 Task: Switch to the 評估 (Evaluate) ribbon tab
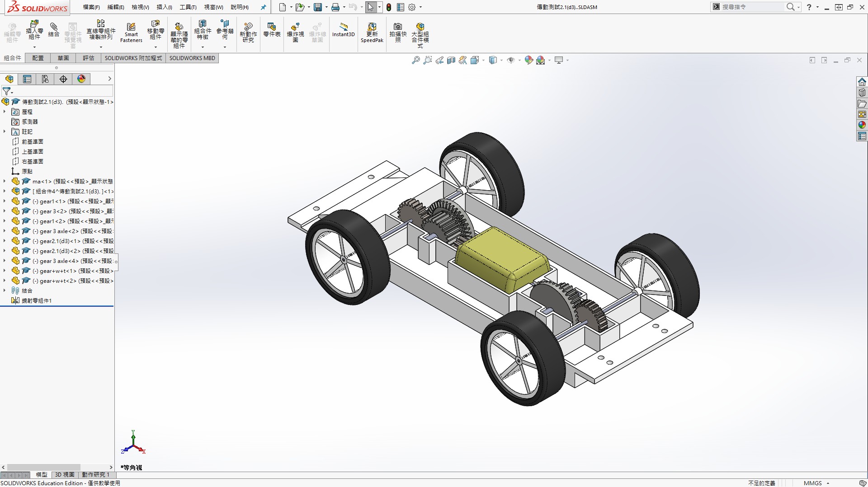tap(89, 58)
